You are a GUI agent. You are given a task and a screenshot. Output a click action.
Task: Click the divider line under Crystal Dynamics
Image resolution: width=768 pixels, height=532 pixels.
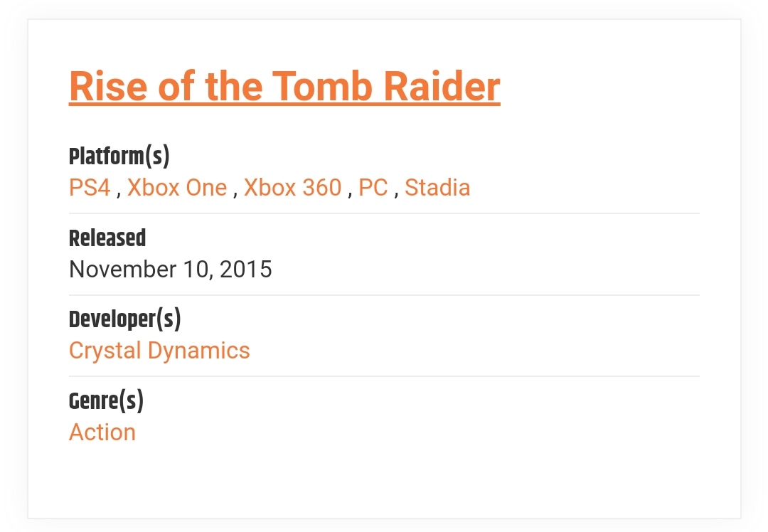384,376
